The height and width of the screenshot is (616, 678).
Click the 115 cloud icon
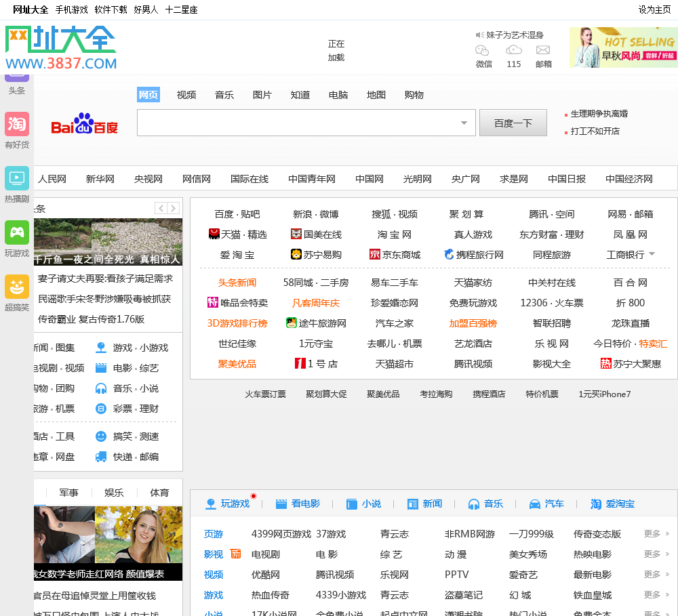tap(514, 50)
